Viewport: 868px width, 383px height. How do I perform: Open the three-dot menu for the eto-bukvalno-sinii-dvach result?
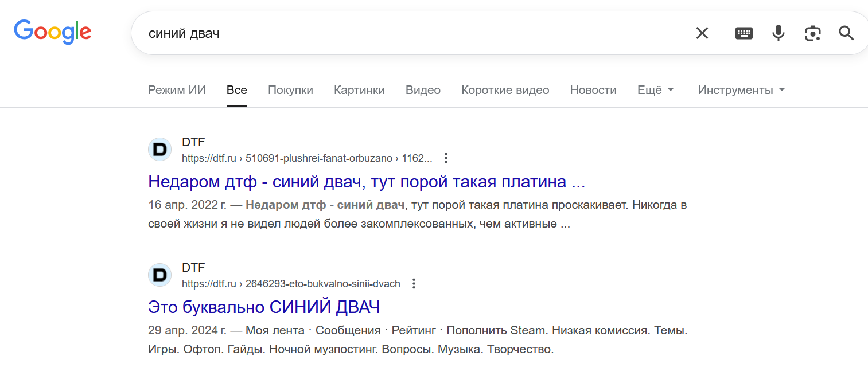point(414,284)
